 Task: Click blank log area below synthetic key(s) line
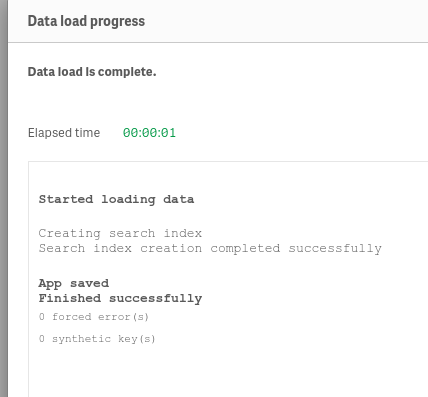click(227, 370)
